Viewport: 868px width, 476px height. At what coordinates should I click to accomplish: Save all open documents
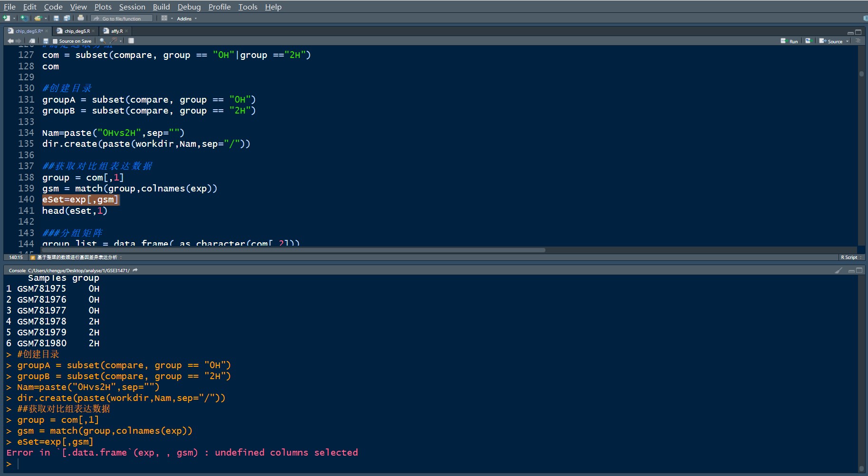tap(67, 18)
